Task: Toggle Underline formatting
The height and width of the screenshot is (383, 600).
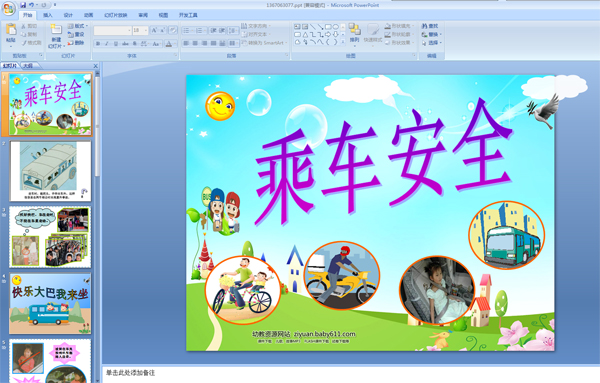Action: [116, 44]
